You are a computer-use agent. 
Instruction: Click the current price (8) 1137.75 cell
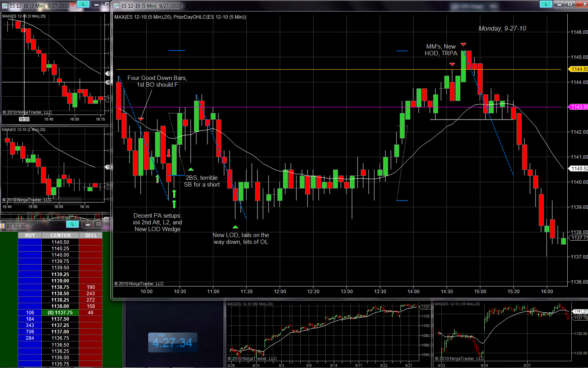(x=60, y=313)
